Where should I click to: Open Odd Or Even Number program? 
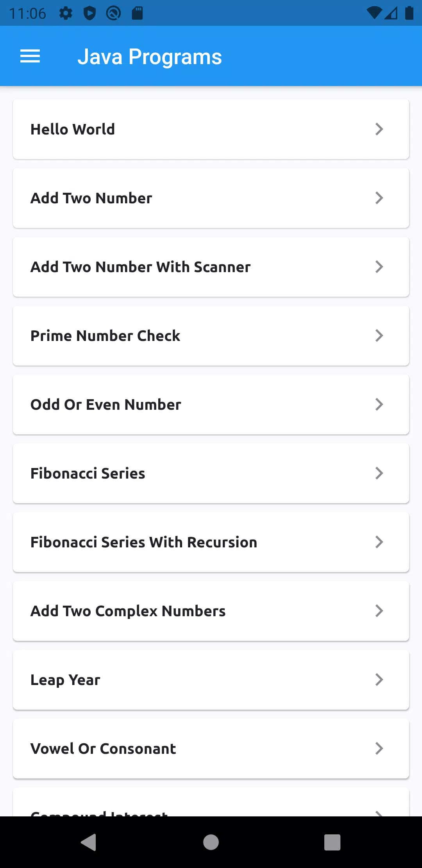211,404
